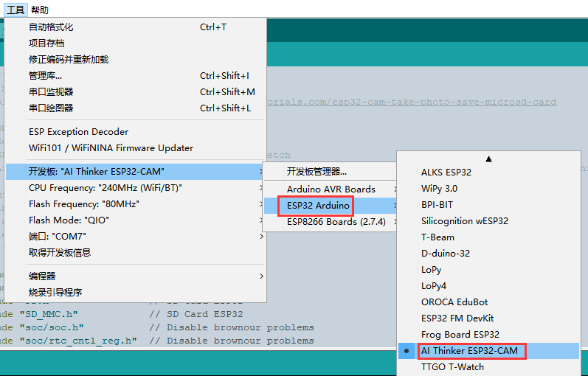Expand the 开发板 AI Thinker ESP32-CAM submenu
Screen dimensions: 588x376
point(136,171)
